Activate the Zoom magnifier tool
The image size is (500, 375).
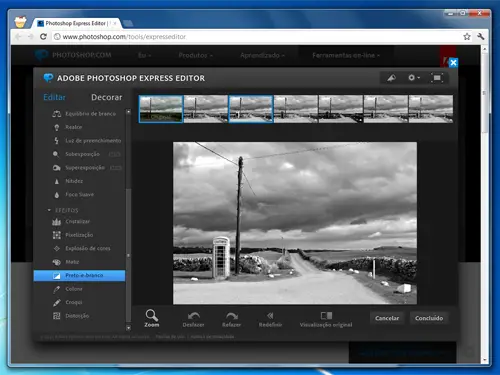(152, 318)
